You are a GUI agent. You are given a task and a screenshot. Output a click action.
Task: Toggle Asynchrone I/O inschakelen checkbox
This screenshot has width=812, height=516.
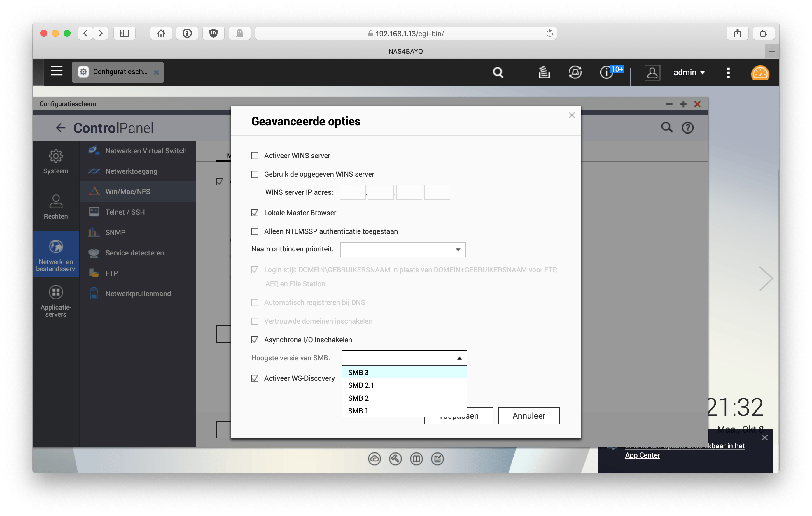pos(255,340)
